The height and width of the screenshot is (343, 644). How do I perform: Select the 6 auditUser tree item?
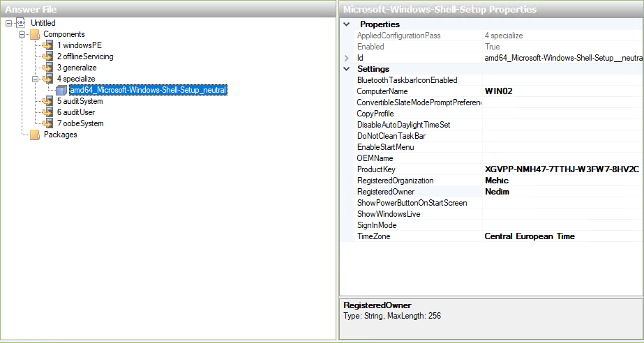click(x=75, y=112)
